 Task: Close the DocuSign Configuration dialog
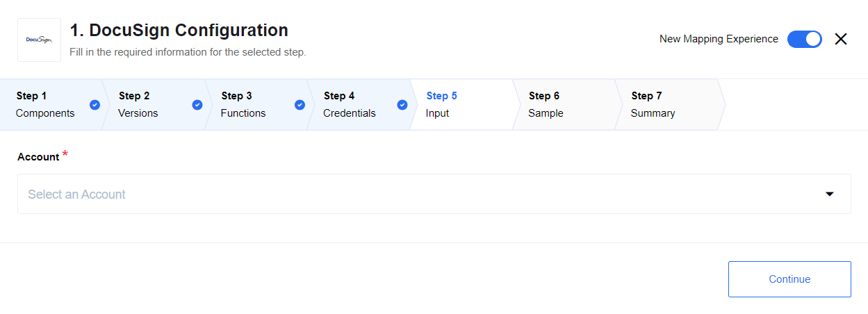[x=841, y=39]
